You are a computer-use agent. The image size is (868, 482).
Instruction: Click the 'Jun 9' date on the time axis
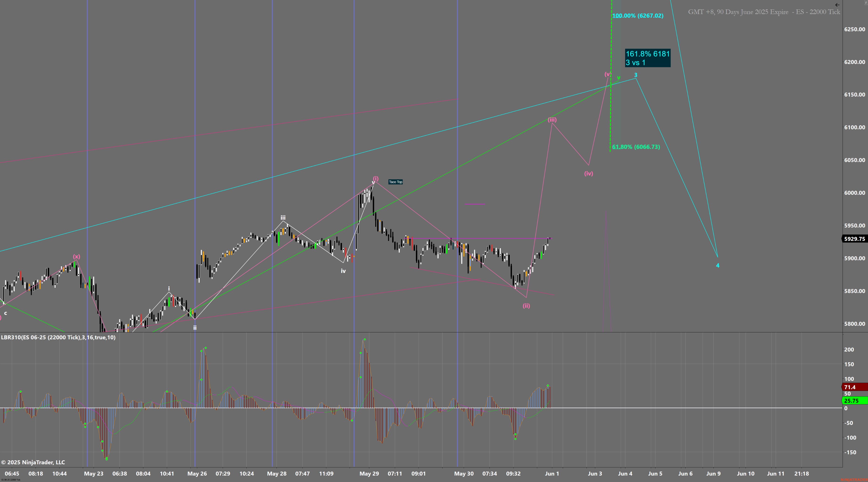click(x=714, y=474)
